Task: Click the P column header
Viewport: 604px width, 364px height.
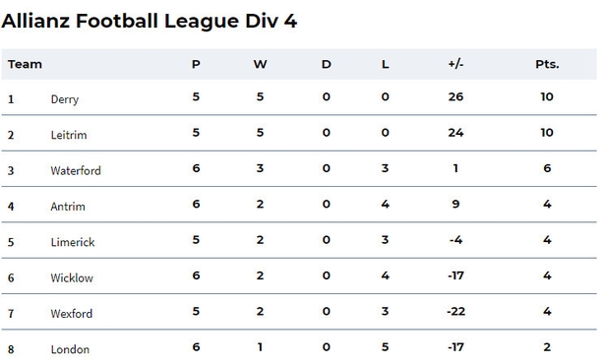Action: (196, 64)
